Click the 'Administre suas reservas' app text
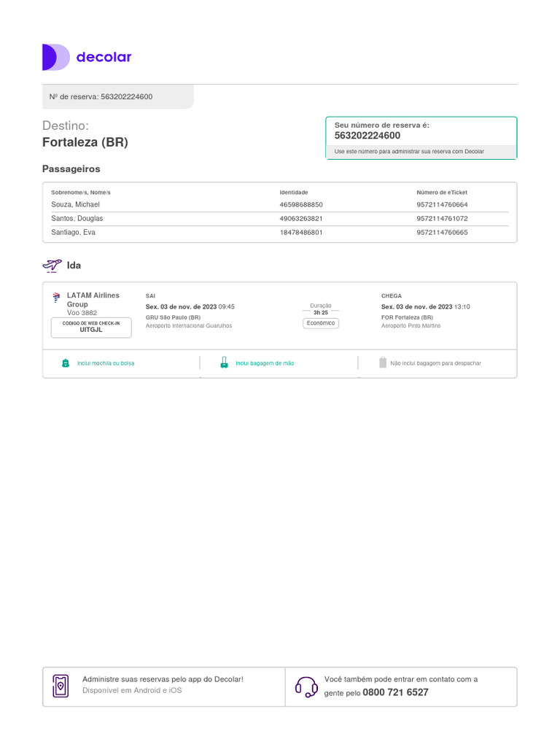This screenshot has height=747, width=560. [x=163, y=679]
